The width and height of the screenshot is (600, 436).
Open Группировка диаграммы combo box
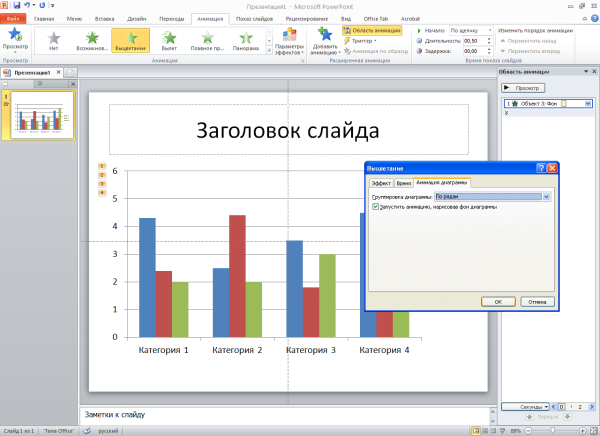[492, 197]
